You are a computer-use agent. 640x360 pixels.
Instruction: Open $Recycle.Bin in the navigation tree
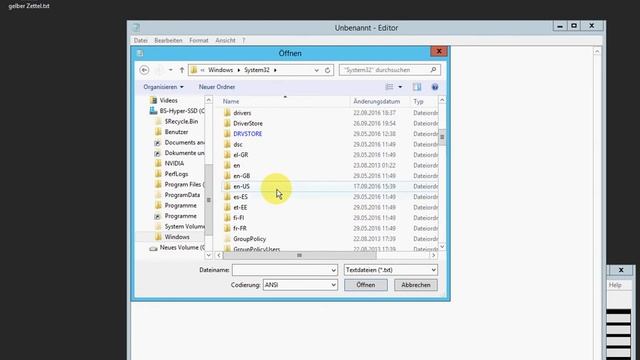181,121
